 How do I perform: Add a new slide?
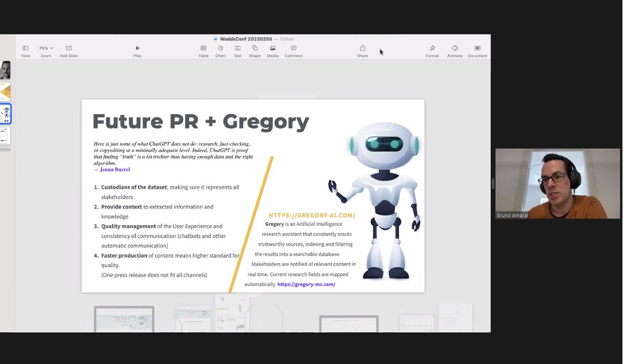(x=69, y=51)
